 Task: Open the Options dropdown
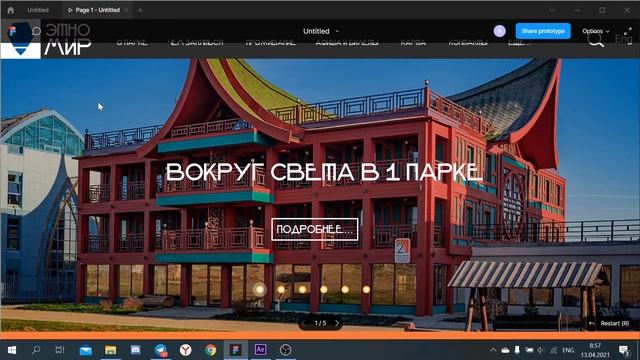pyautogui.click(x=596, y=31)
